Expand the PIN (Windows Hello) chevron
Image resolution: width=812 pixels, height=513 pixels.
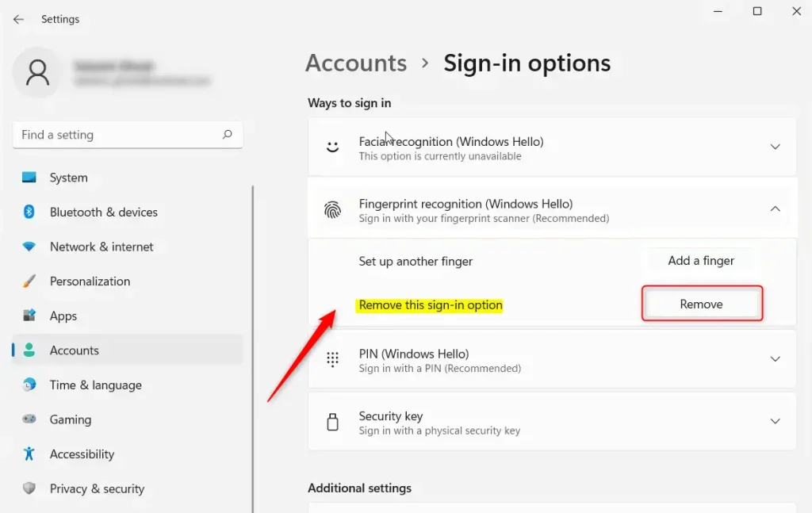[x=775, y=360]
